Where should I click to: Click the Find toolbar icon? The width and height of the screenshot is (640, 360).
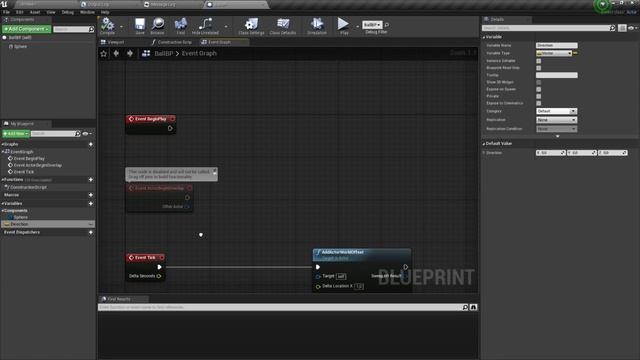click(x=180, y=25)
